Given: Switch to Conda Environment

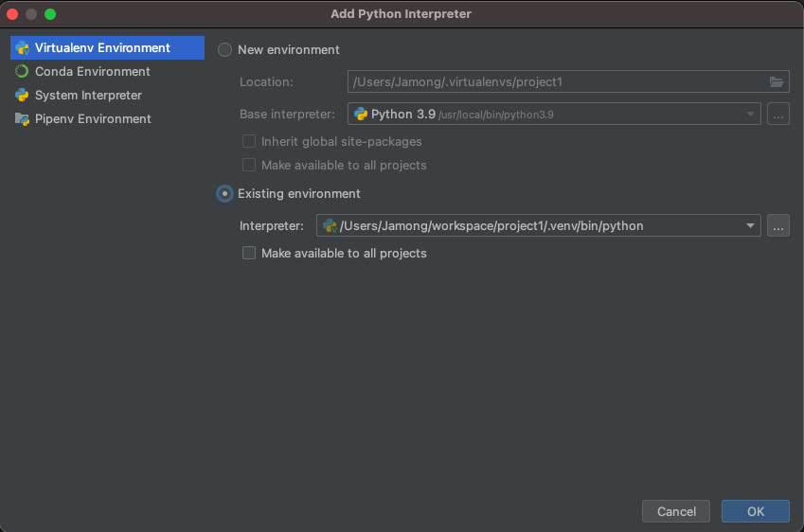Looking at the screenshot, I should (x=107, y=71).
